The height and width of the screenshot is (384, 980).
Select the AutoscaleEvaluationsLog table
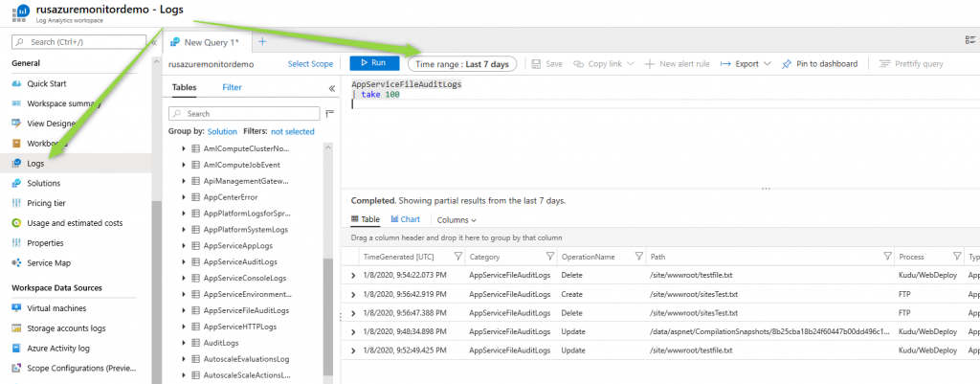pos(246,360)
